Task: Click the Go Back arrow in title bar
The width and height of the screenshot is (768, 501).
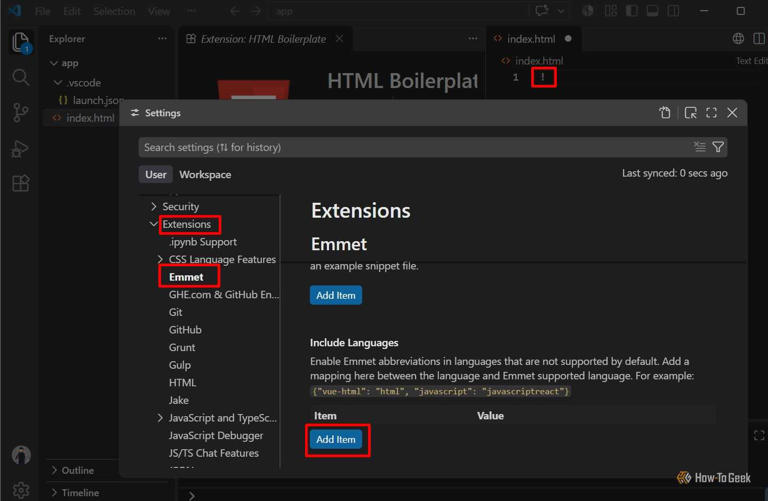Action: tap(235, 11)
